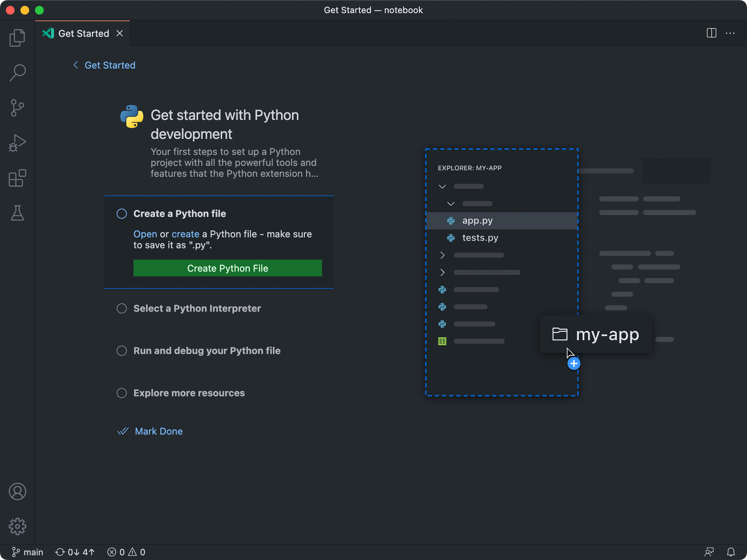Image resolution: width=747 pixels, height=560 pixels.
Task: Click the walkthrough description paragraph
Action: (x=234, y=163)
